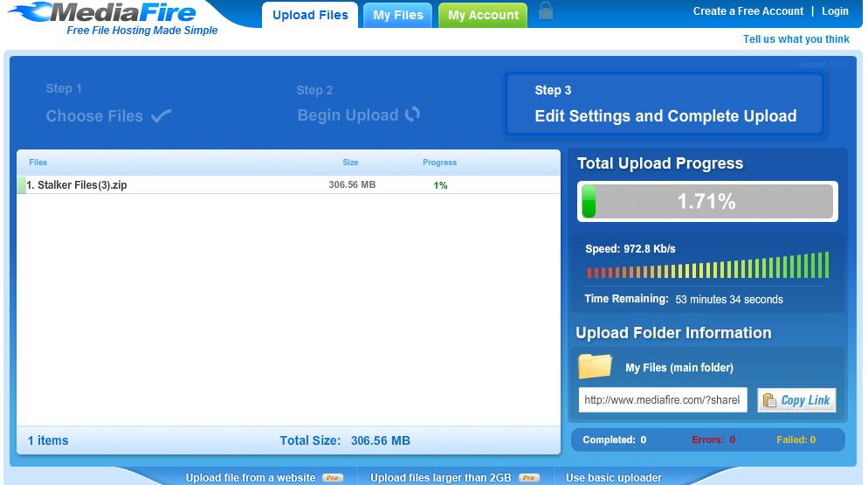868x485 pixels.
Task: Click Use basic uploader link
Action: click(x=613, y=478)
